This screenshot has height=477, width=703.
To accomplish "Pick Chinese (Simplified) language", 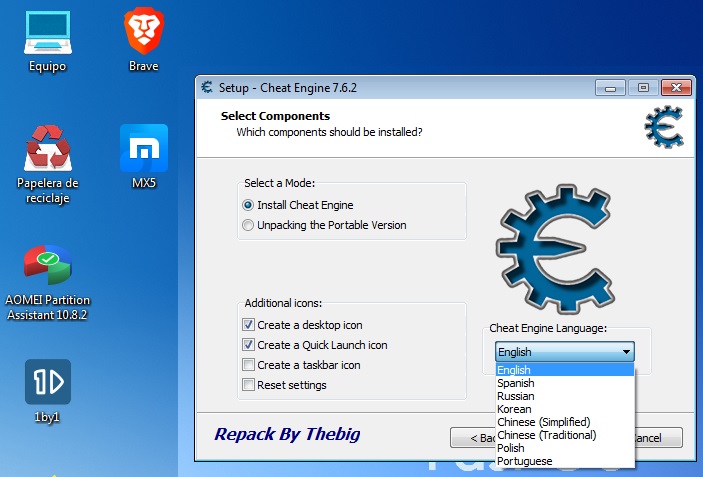I will (565, 422).
